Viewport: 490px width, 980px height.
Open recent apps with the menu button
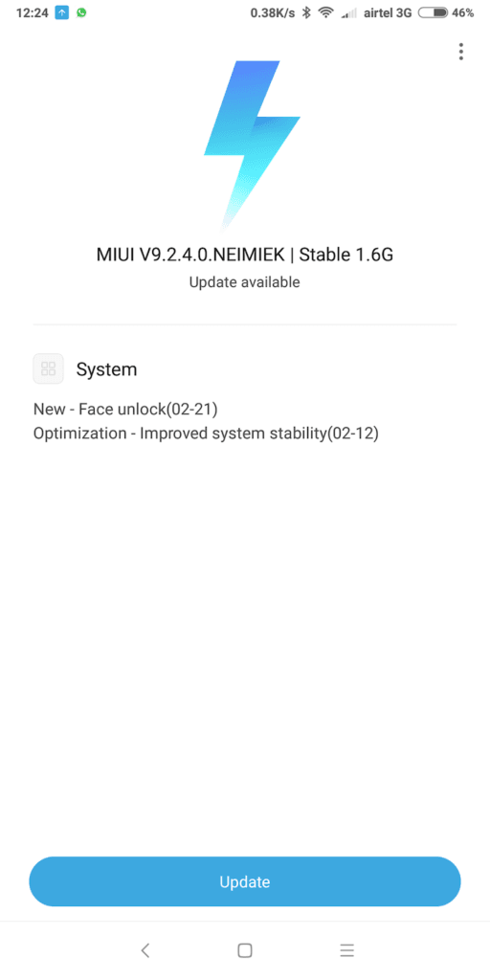[x=346, y=950]
